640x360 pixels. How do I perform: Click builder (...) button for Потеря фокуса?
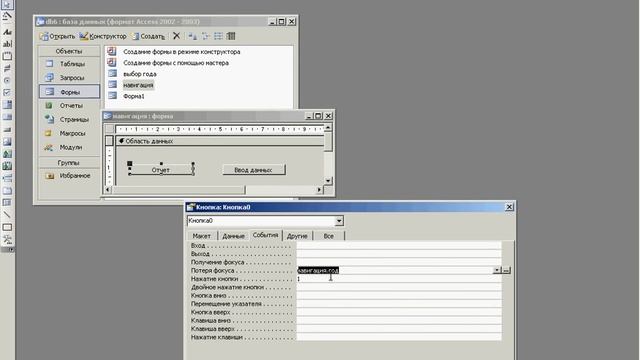point(506,270)
